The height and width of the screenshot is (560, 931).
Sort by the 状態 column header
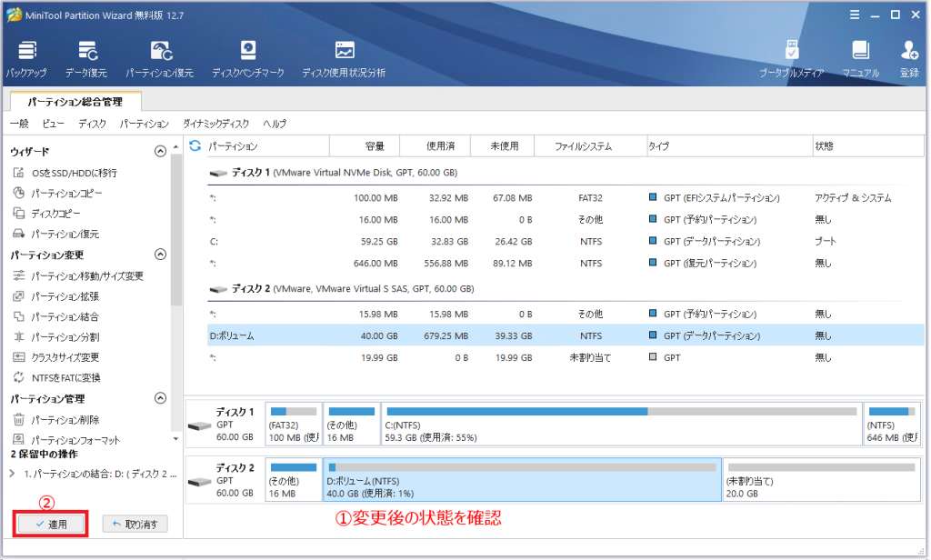click(868, 146)
